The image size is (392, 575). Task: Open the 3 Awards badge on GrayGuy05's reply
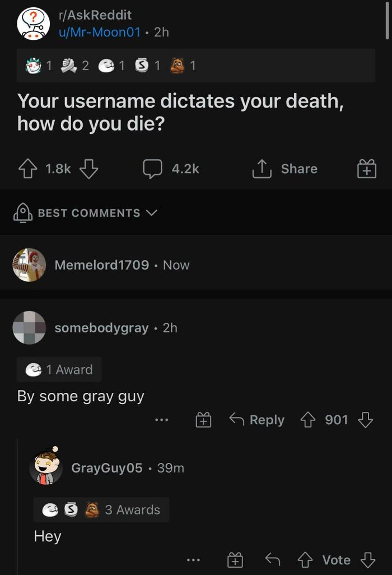(x=101, y=509)
